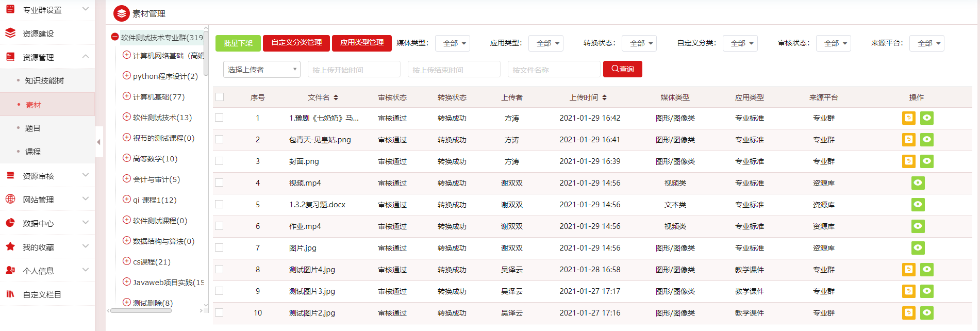Click the 自定义分类管理 button
This screenshot has height=331, width=980.
[296, 43]
